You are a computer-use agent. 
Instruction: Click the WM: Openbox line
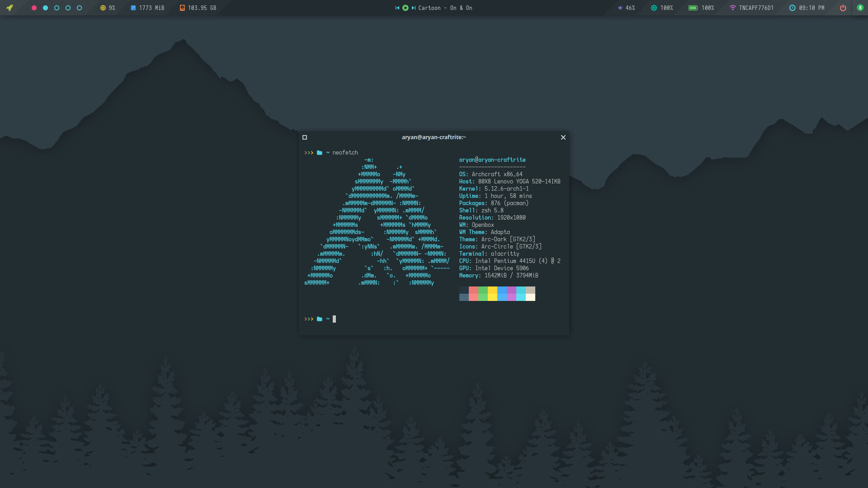coord(476,225)
